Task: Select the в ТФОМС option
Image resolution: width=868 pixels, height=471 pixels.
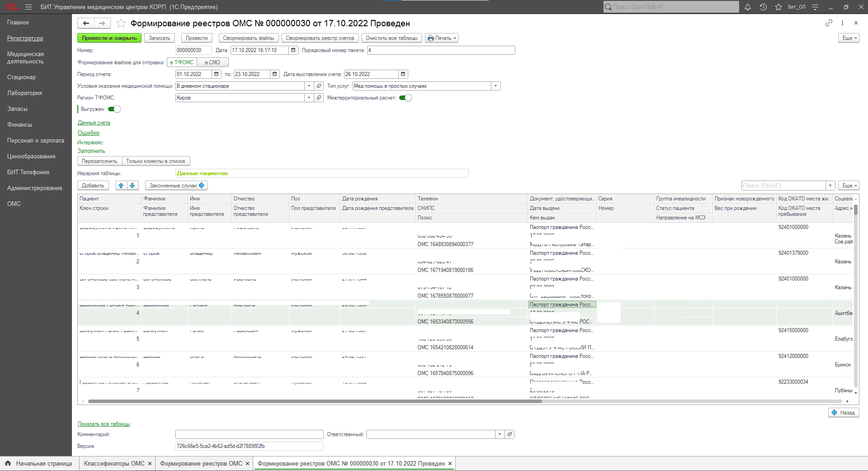Action: click(x=182, y=62)
